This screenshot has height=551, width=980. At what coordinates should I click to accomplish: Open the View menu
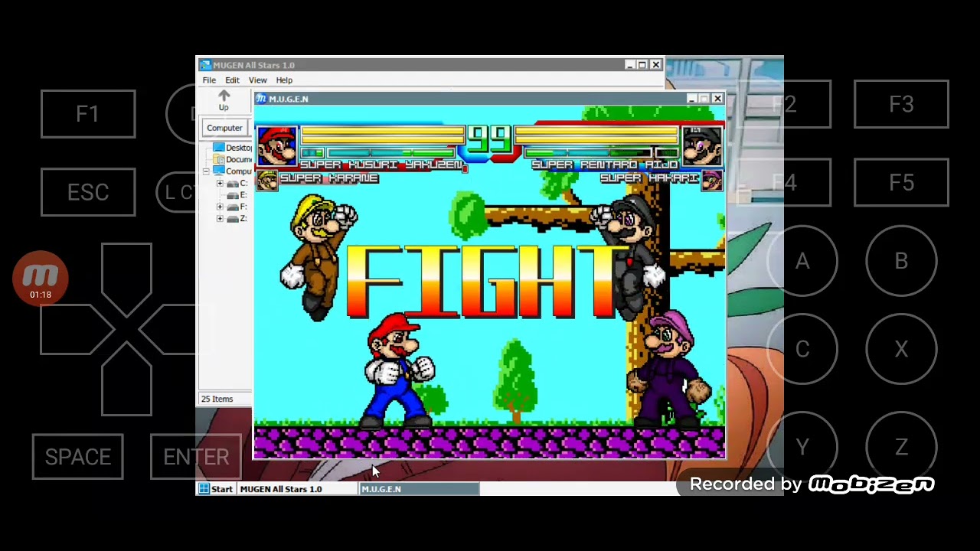(257, 80)
